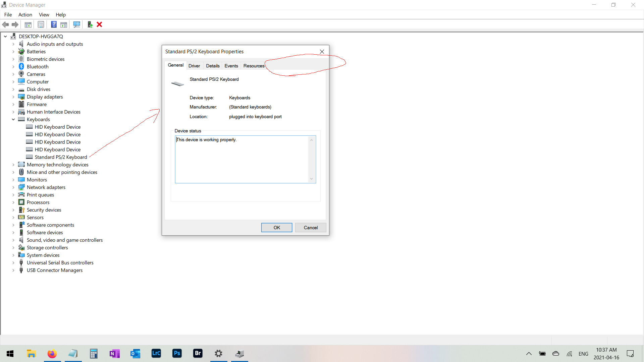644x362 pixels.
Task: Open Lightroom Classic from the taskbar
Action: pyautogui.click(x=156, y=353)
